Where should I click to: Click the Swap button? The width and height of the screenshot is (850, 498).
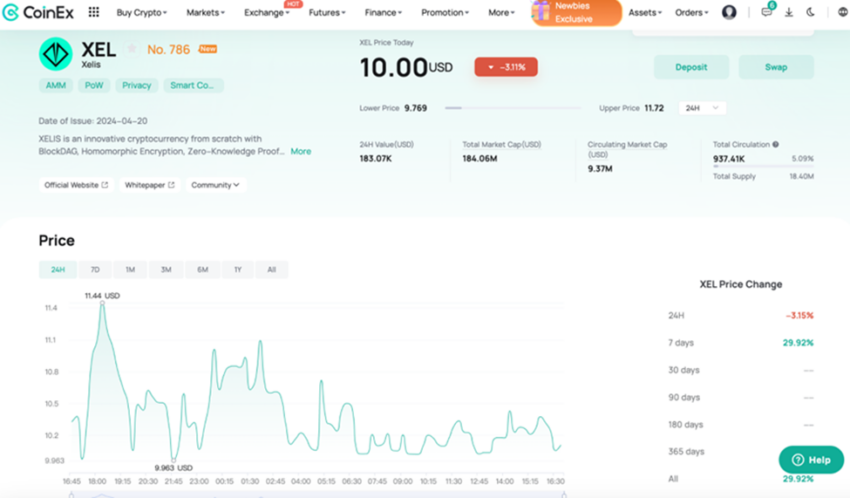(x=776, y=67)
